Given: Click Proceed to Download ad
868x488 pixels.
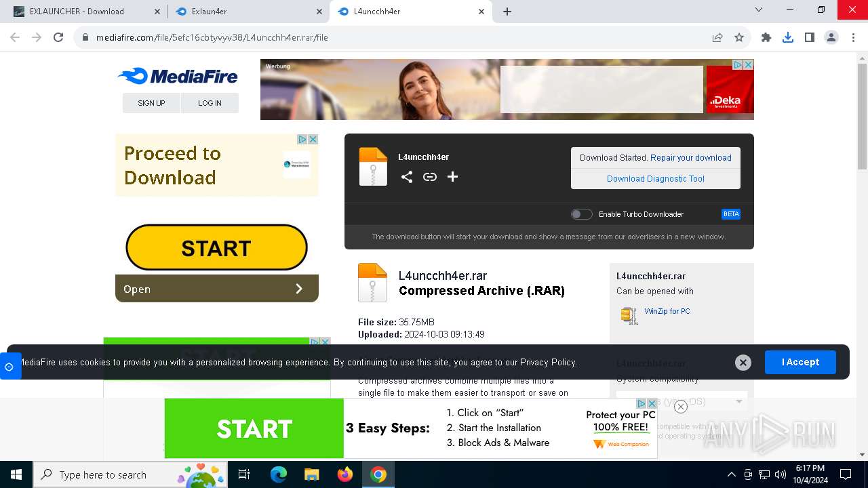Looking at the screenshot, I should click(x=217, y=165).
